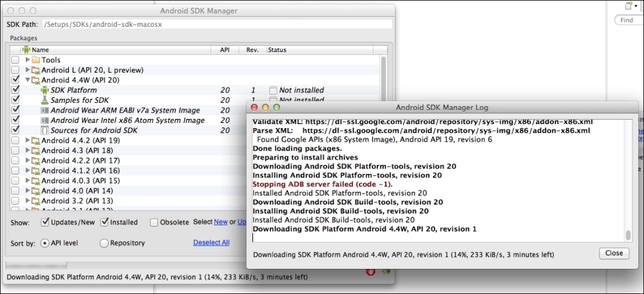Click the new document icon at top right
Viewport: 644px width, 294px height.
pyautogui.click(x=629, y=5)
